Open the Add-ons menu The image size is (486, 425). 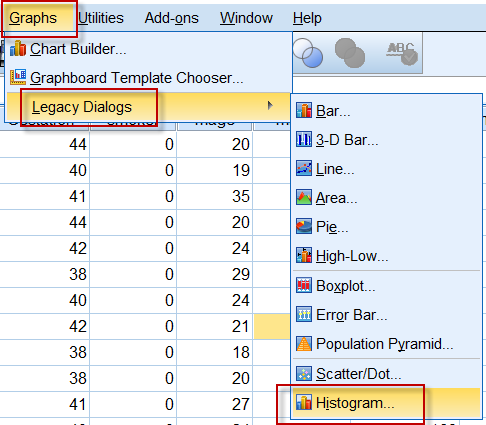coord(172,18)
